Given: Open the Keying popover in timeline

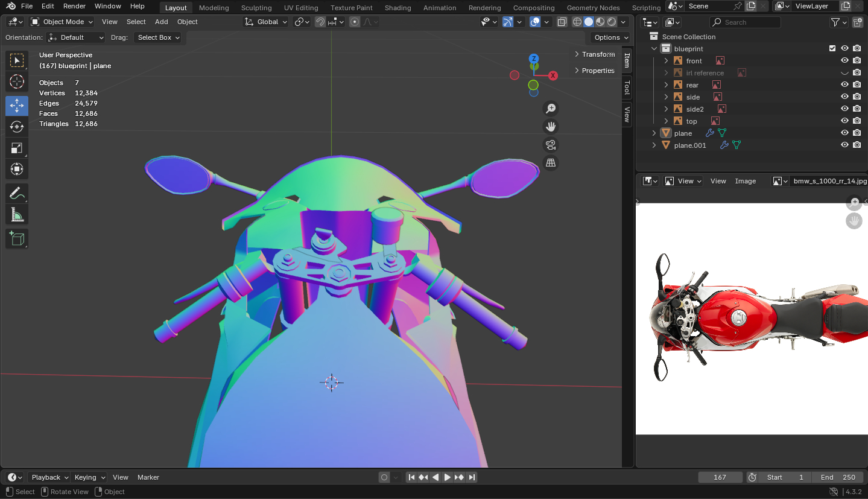Looking at the screenshot, I should 89,477.
